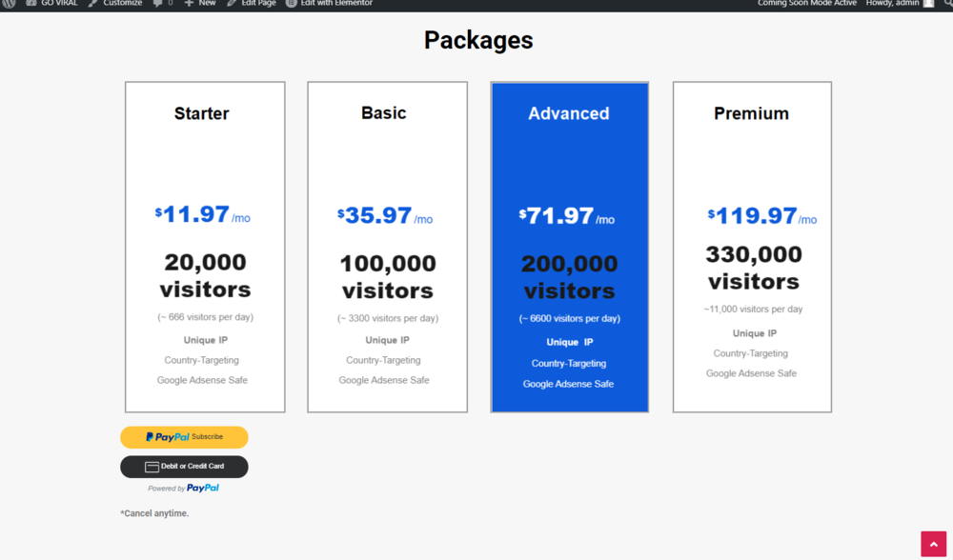Select the Premium package heading

[751, 113]
